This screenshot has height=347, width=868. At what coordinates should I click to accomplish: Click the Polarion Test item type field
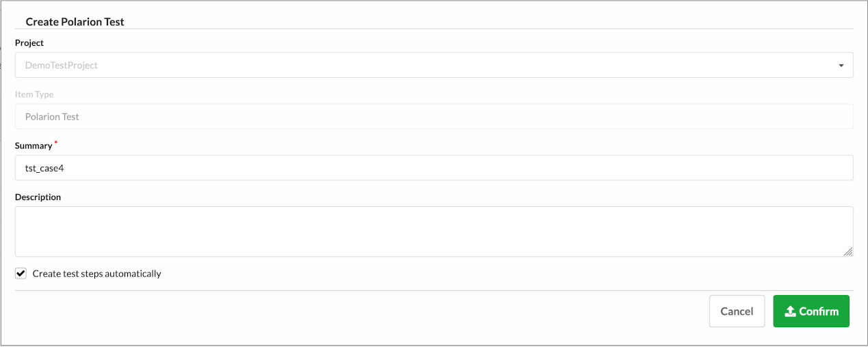click(434, 117)
